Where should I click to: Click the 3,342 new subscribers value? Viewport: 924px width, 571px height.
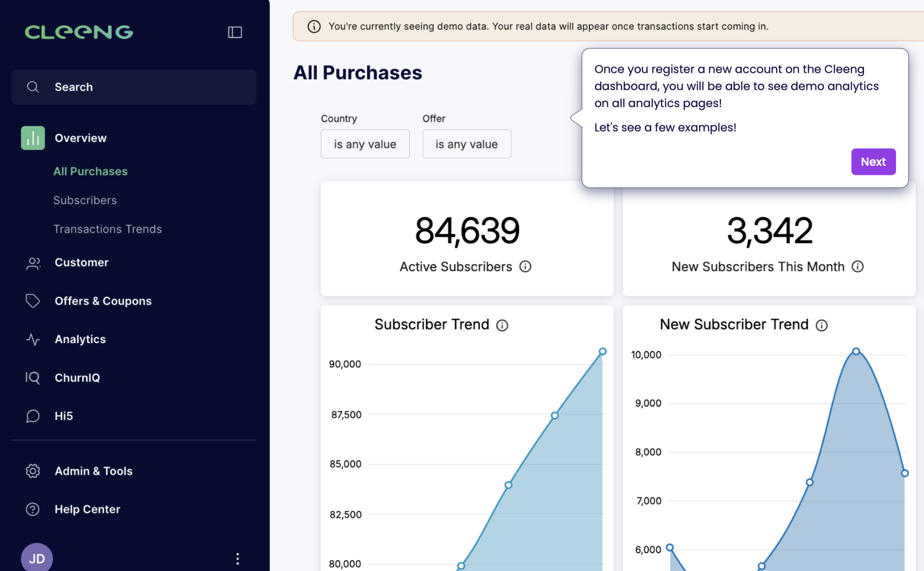point(770,230)
